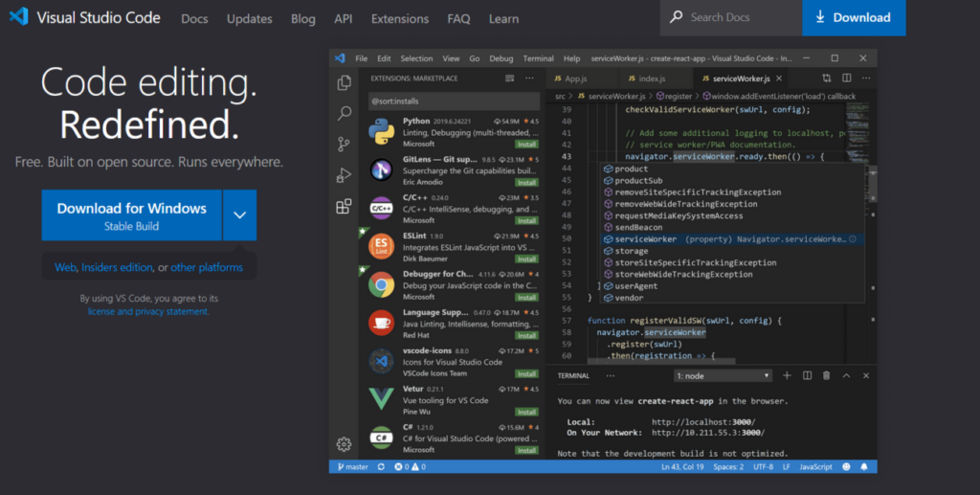Open the Explorer icon in activity bar
980x495 pixels.
[344, 83]
